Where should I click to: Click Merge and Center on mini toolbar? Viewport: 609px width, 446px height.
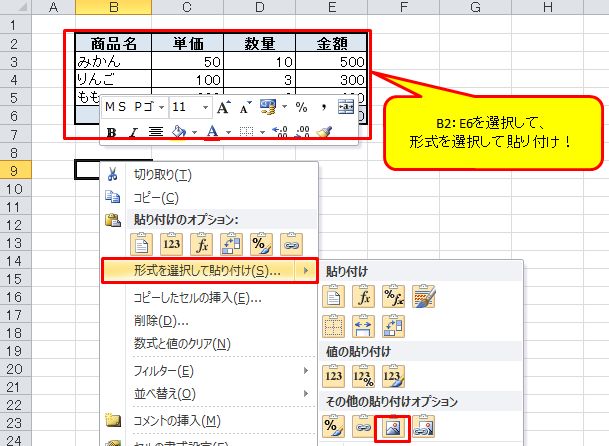click(x=346, y=107)
